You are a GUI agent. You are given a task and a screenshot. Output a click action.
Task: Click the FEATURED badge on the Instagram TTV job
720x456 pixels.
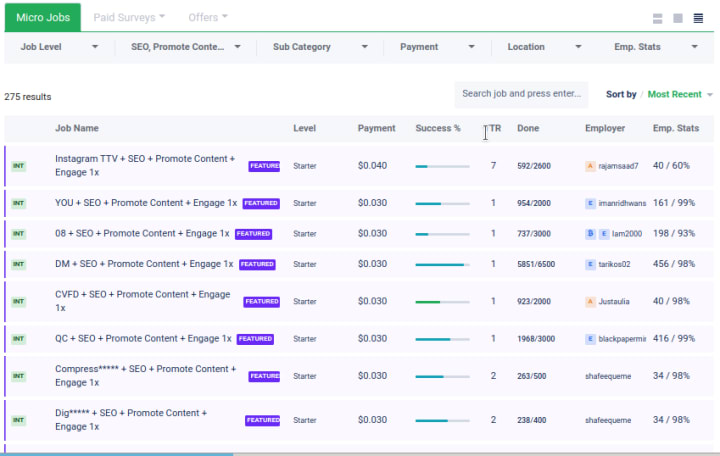265,166
